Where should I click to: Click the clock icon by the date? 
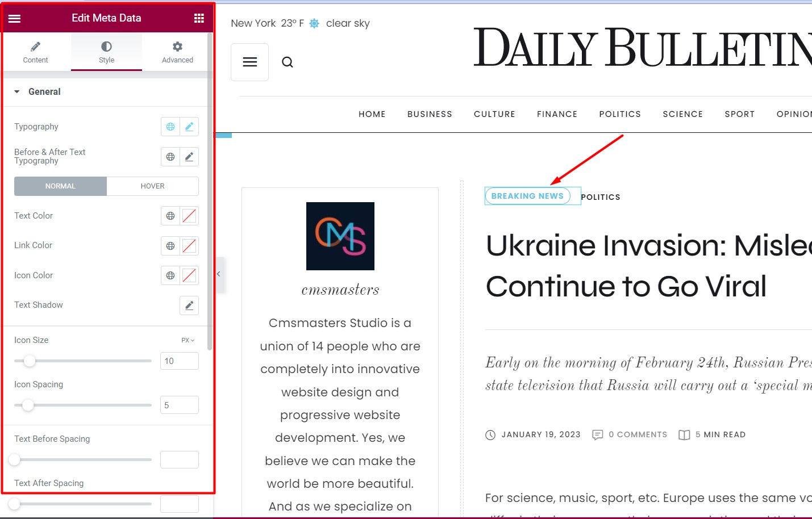pyautogui.click(x=490, y=435)
